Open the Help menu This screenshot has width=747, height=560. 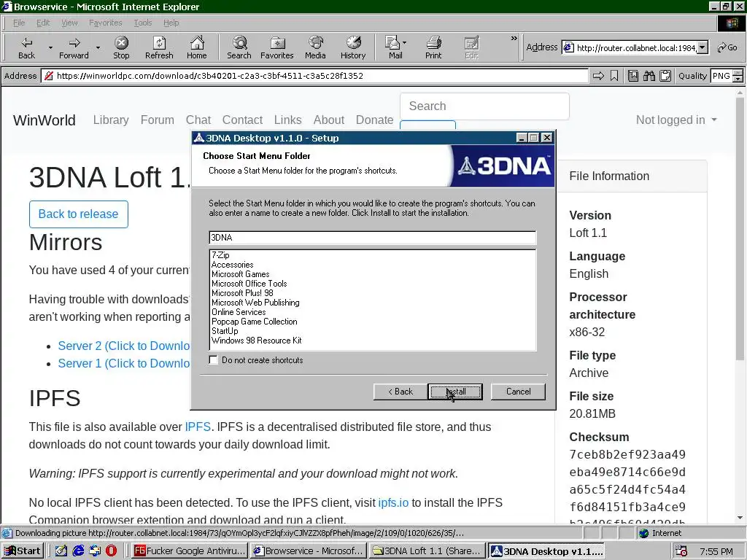point(171,23)
